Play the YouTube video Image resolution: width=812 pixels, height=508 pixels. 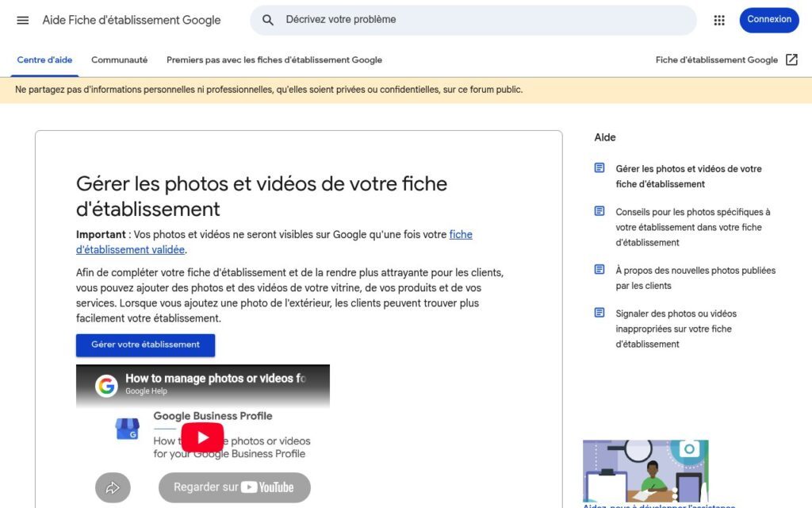tap(202, 437)
